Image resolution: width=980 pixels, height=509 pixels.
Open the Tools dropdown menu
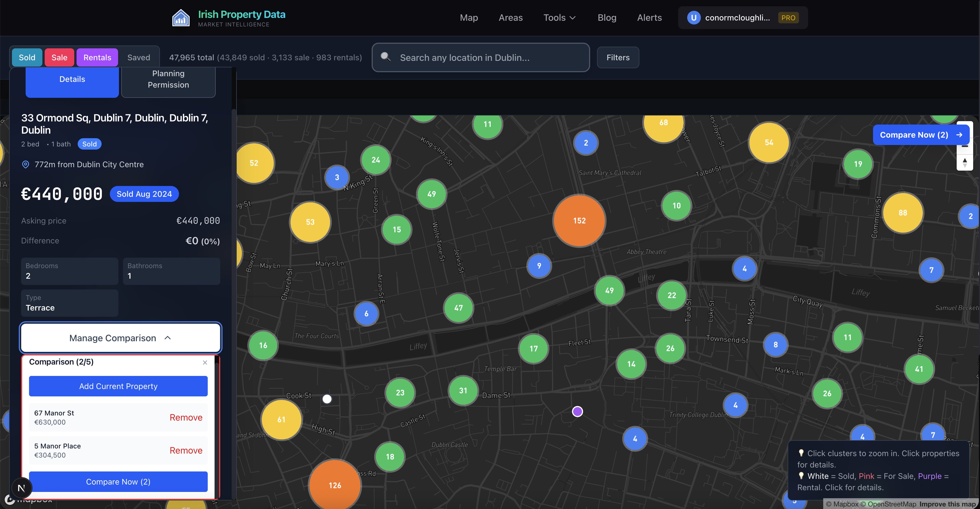click(x=559, y=18)
